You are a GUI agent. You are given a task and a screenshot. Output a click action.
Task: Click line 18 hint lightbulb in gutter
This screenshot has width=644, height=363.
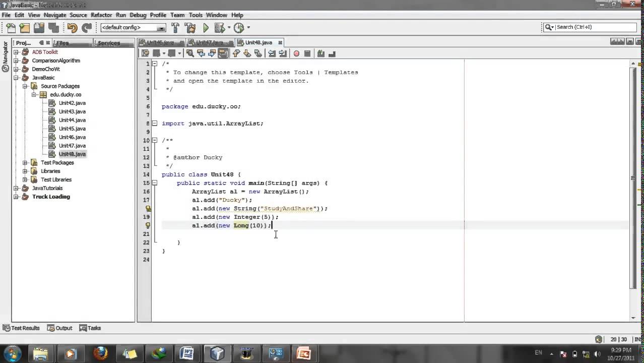point(148,208)
